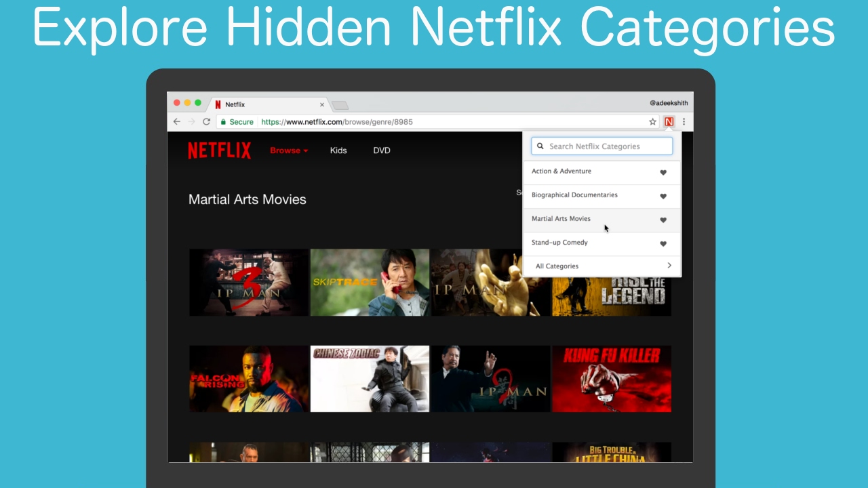Open Chrome's three-dot menu
The width and height of the screenshot is (868, 488).
coord(684,122)
